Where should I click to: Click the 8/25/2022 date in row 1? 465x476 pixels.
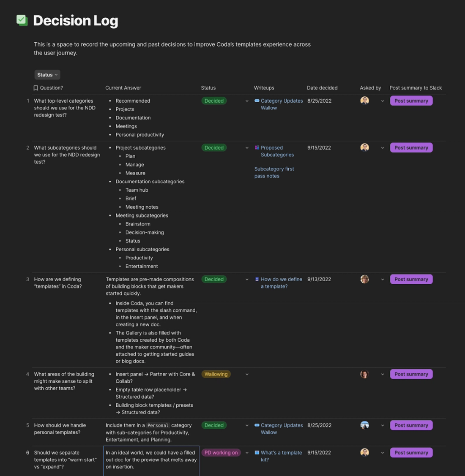pos(319,101)
